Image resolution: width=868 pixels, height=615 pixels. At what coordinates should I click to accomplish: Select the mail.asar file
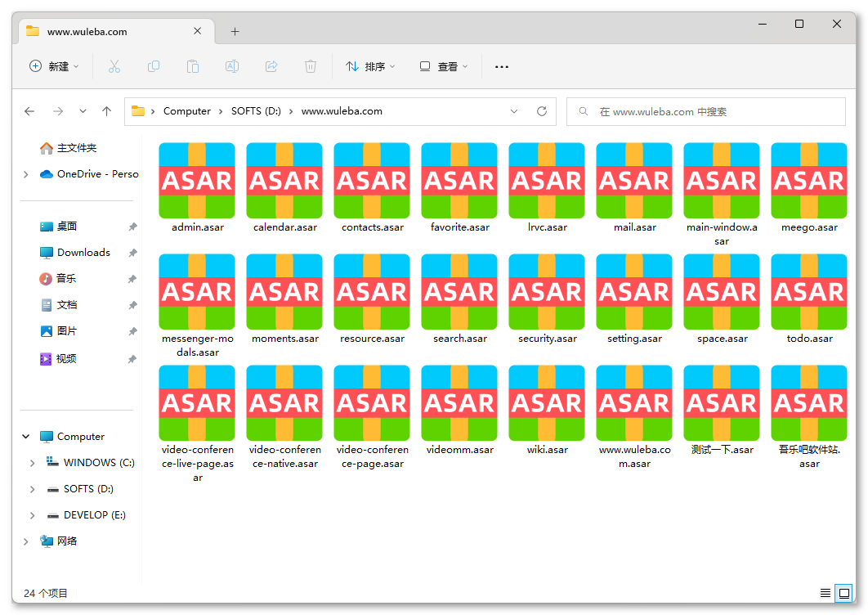(634, 188)
